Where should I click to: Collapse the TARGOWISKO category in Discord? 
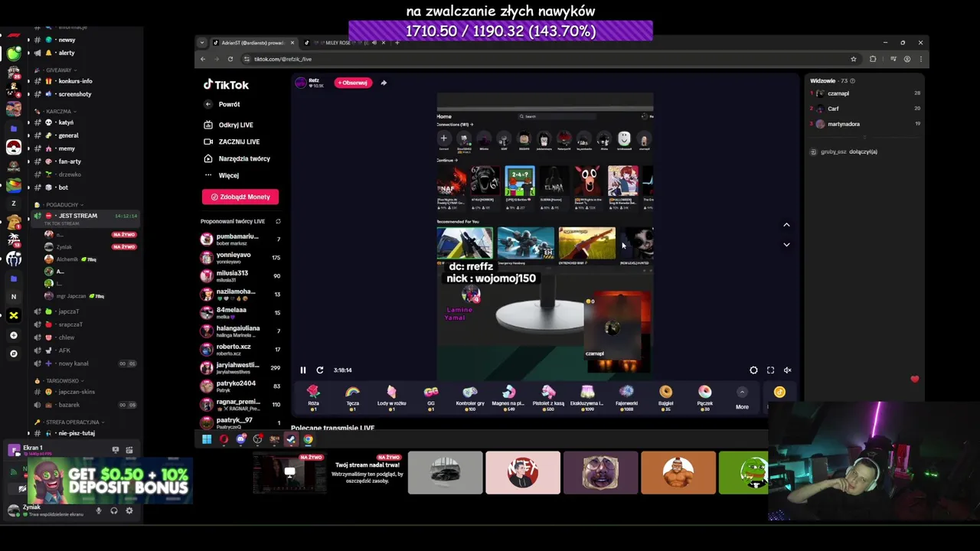pyautogui.click(x=63, y=380)
